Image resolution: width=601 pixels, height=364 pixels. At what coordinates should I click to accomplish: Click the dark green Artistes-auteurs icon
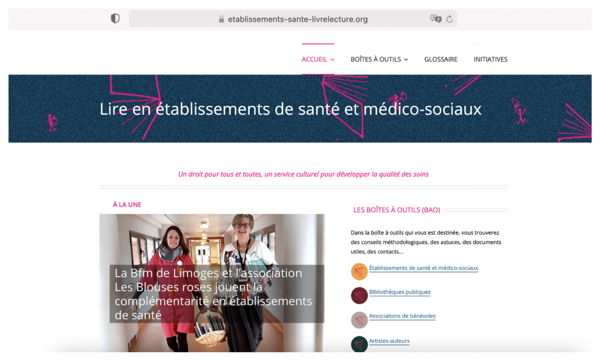359,344
